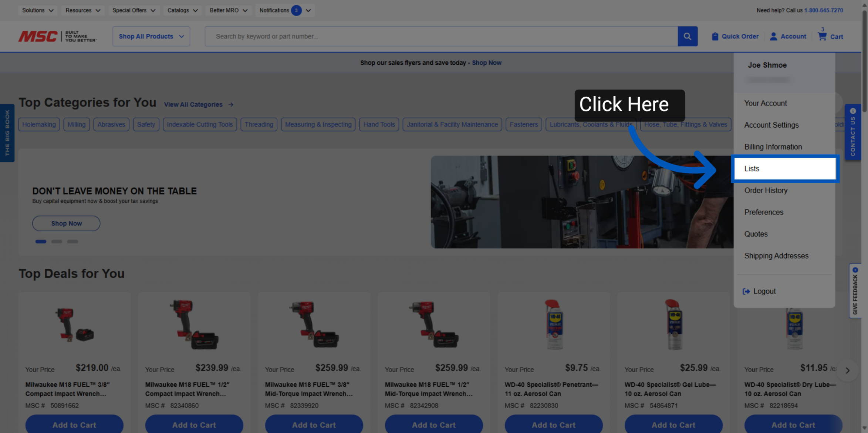Add WD-40 Gel Lube to cart

[673, 425]
